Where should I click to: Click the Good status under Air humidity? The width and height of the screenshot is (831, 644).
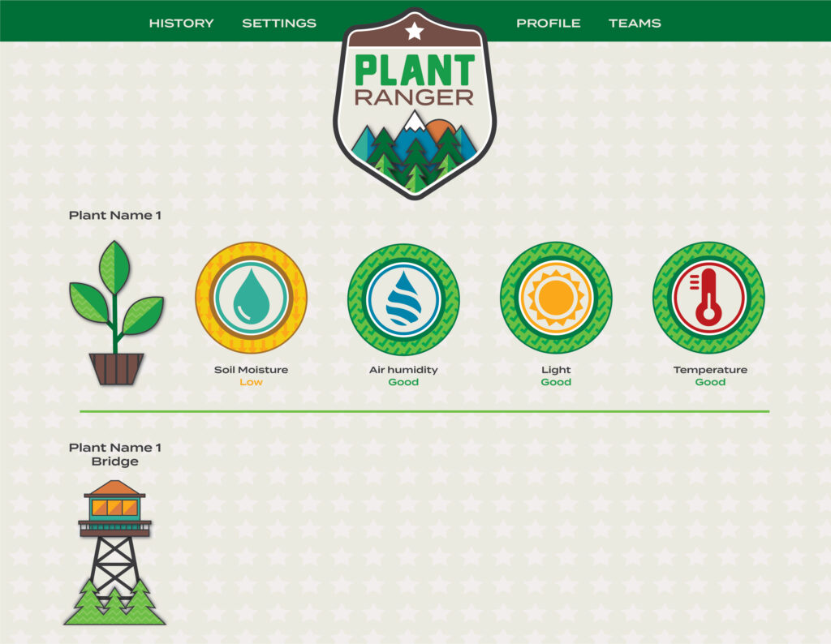(403, 383)
